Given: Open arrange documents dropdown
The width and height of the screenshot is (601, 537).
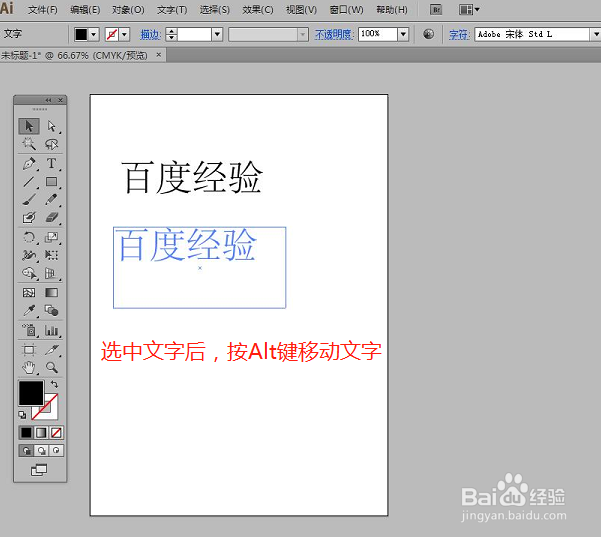Looking at the screenshot, I should tap(469, 10).
